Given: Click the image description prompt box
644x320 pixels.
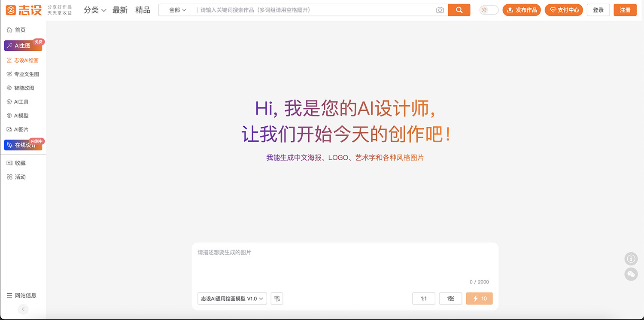Looking at the screenshot, I should pos(345,262).
